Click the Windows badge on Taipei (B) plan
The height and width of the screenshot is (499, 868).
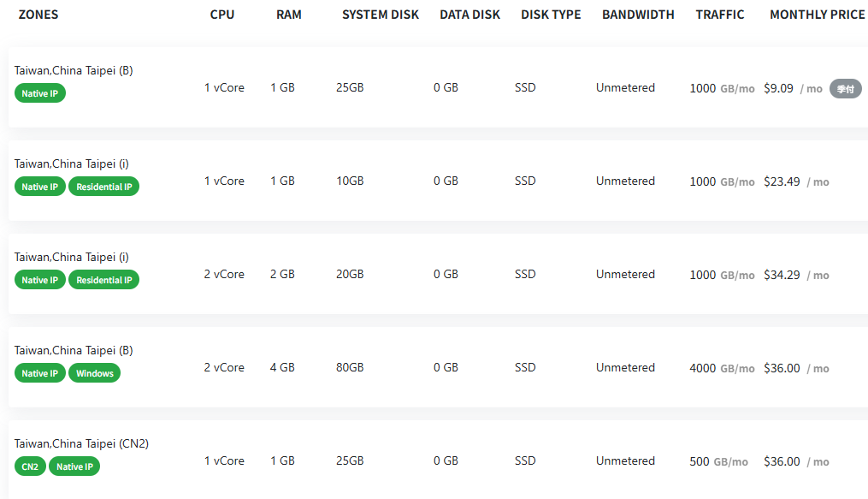[95, 373]
